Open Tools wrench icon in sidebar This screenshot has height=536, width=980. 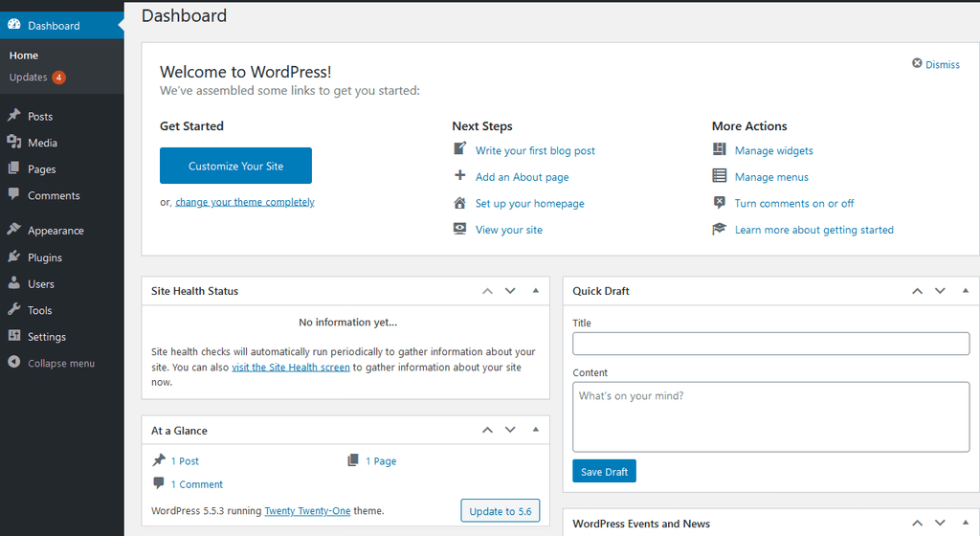click(x=13, y=309)
